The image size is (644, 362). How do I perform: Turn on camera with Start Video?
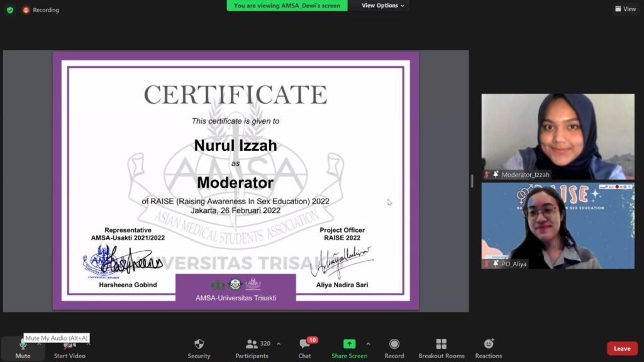point(69,349)
